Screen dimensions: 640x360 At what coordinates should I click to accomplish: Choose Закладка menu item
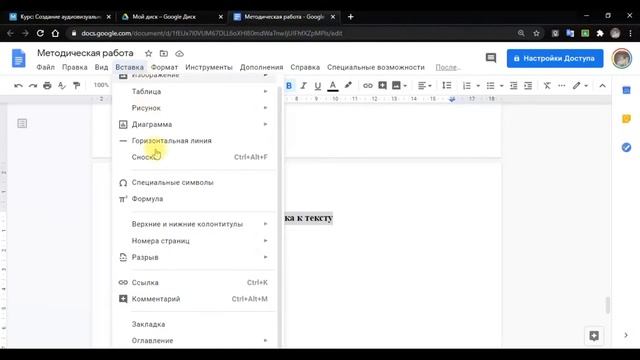194,324
